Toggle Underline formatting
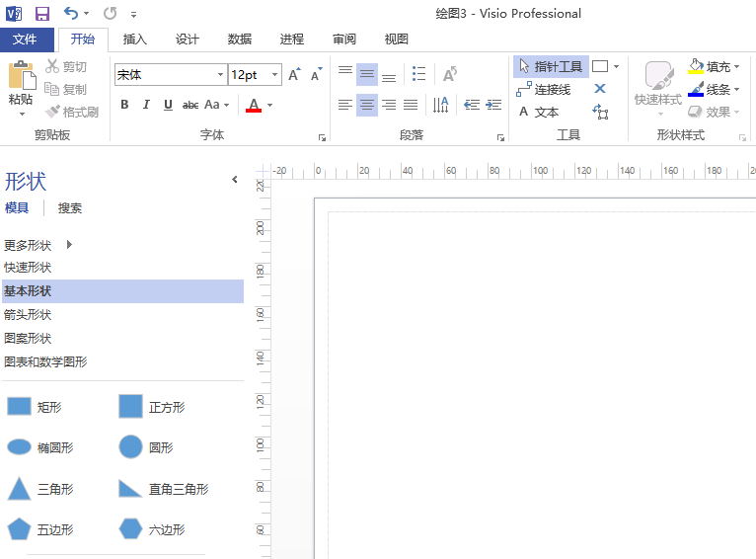This screenshot has height=559, width=756. (168, 105)
